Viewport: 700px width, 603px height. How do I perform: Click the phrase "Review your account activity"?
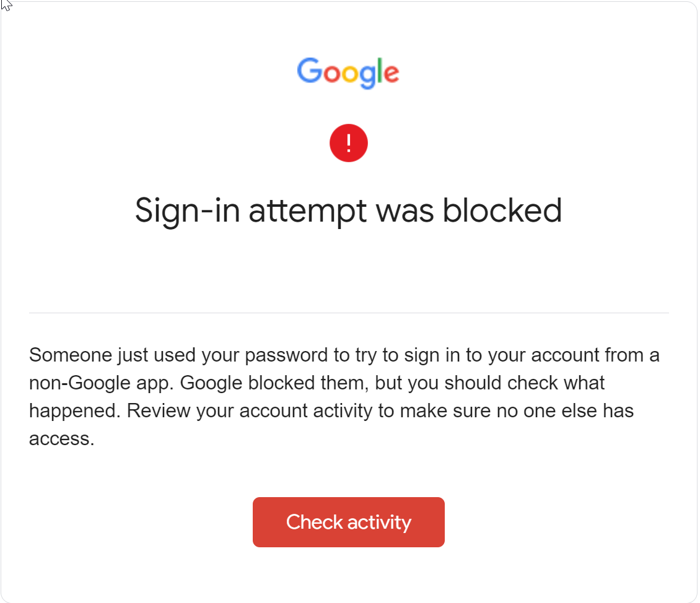[x=250, y=411]
